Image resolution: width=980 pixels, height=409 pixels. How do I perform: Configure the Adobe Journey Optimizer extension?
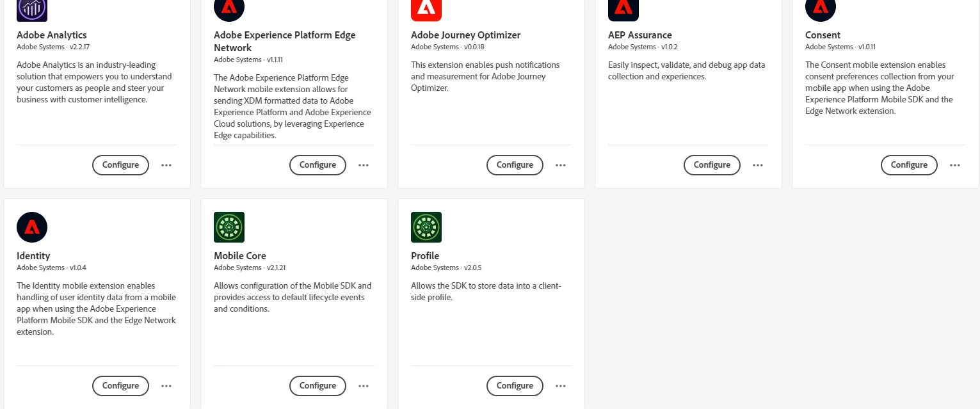click(515, 165)
